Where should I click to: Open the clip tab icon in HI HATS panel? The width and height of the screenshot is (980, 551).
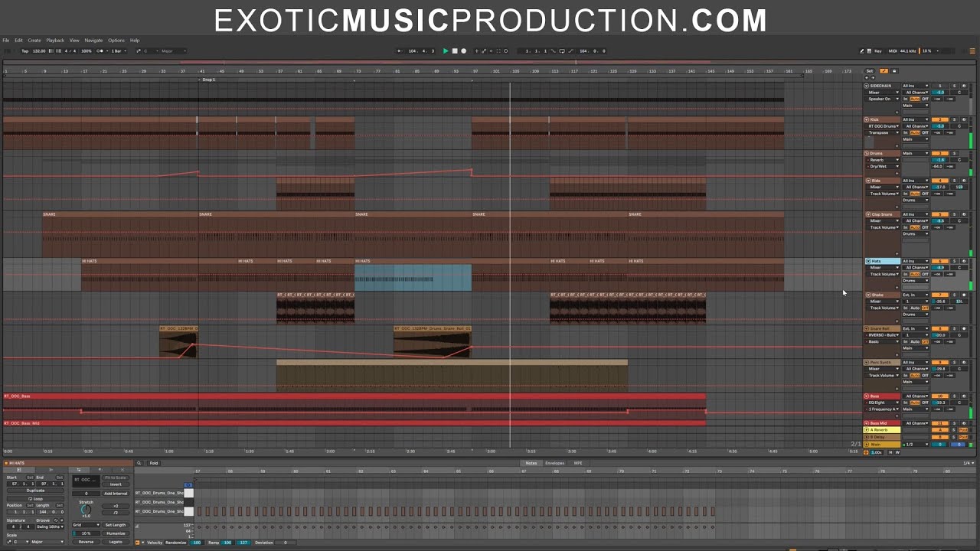click(18, 470)
